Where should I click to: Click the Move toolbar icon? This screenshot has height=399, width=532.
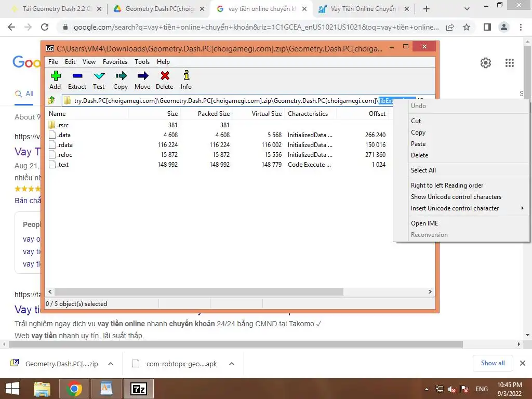(142, 76)
